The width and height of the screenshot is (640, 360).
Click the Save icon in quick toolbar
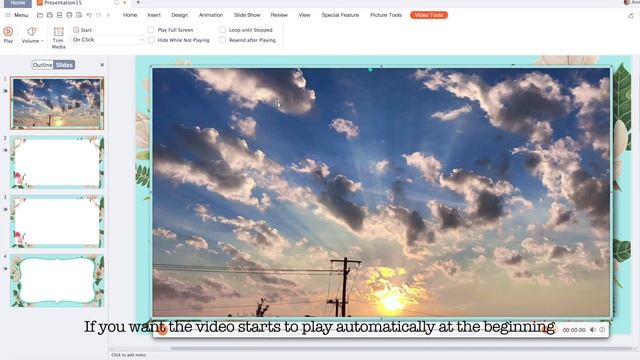coord(49,15)
